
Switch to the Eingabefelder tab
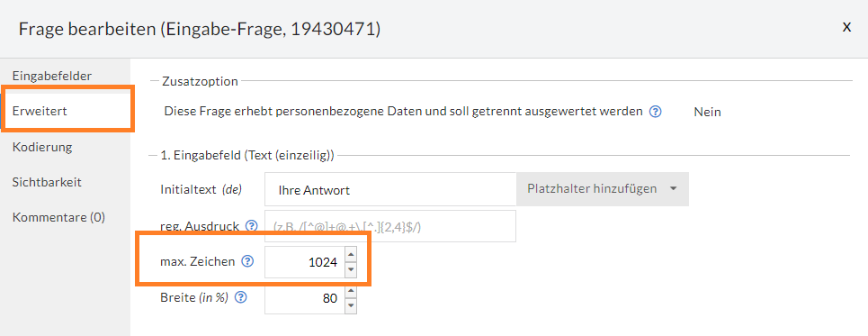(52, 76)
